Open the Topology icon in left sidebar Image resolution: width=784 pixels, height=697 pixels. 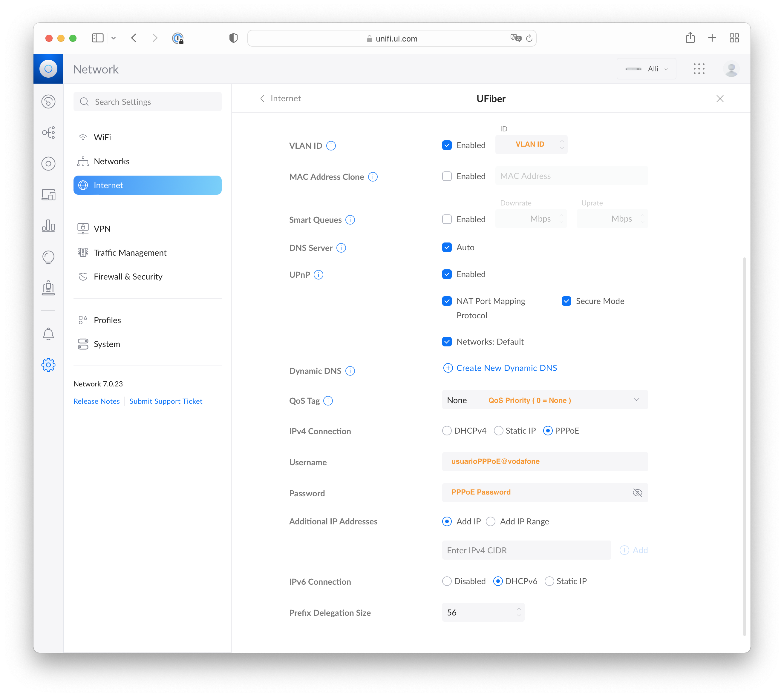[x=48, y=133]
